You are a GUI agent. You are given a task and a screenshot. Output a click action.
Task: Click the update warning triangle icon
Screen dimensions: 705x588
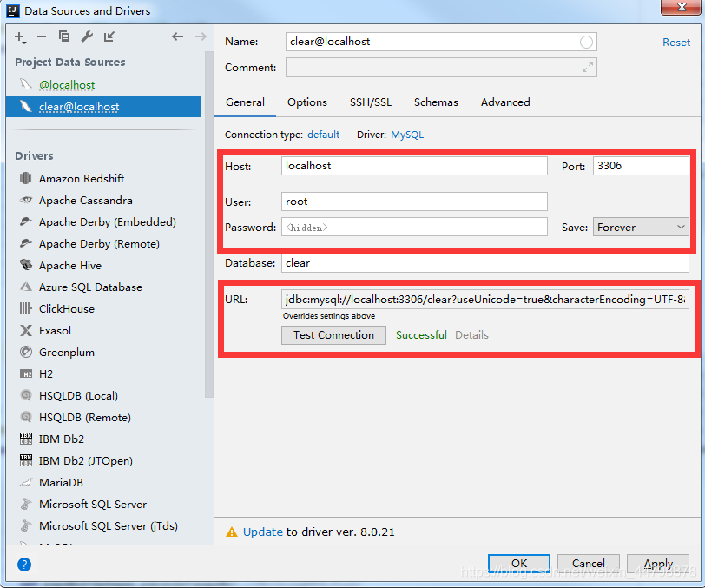click(232, 532)
